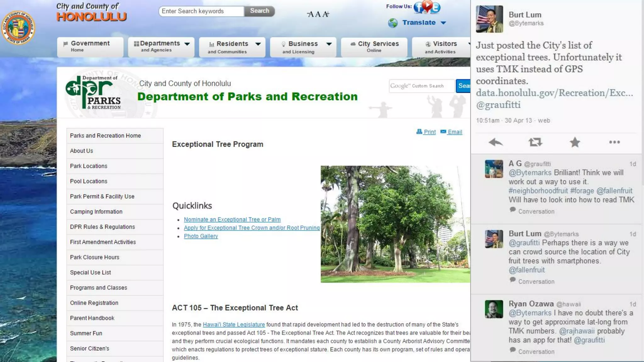Viewport: 644px width, 362px height.
Task: Open Nominate an Exceptional Tree or Palm link
Action: pos(232,219)
